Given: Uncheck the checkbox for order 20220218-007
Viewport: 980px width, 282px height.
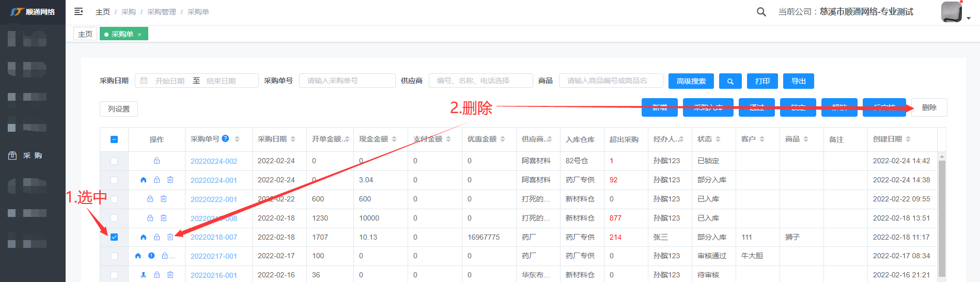Looking at the screenshot, I should click(114, 237).
